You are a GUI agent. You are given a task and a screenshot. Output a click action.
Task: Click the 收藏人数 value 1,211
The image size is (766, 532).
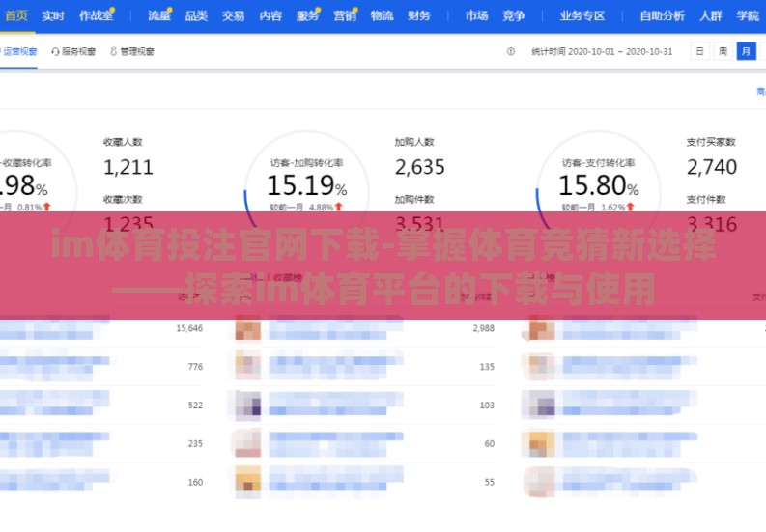coord(128,168)
